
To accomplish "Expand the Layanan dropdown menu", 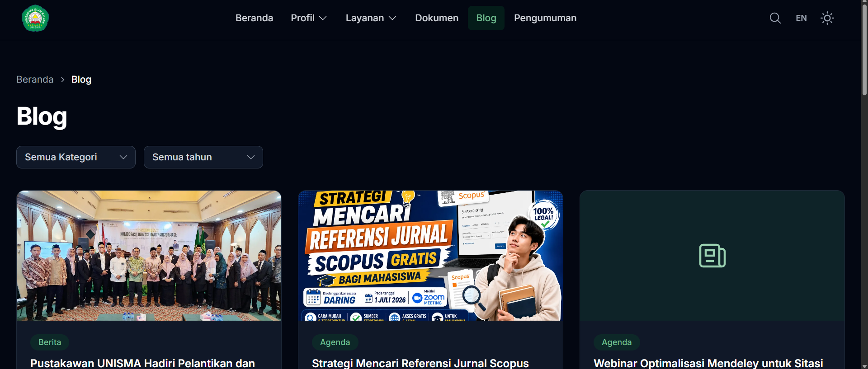I will (x=371, y=18).
